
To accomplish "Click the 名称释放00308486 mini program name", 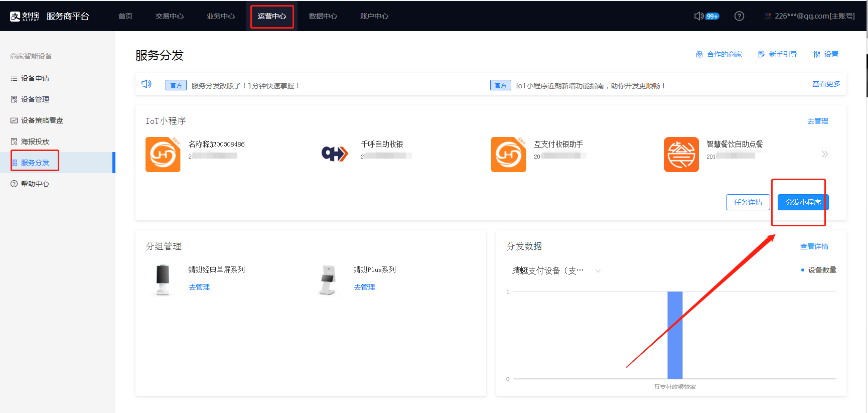I will tap(217, 144).
